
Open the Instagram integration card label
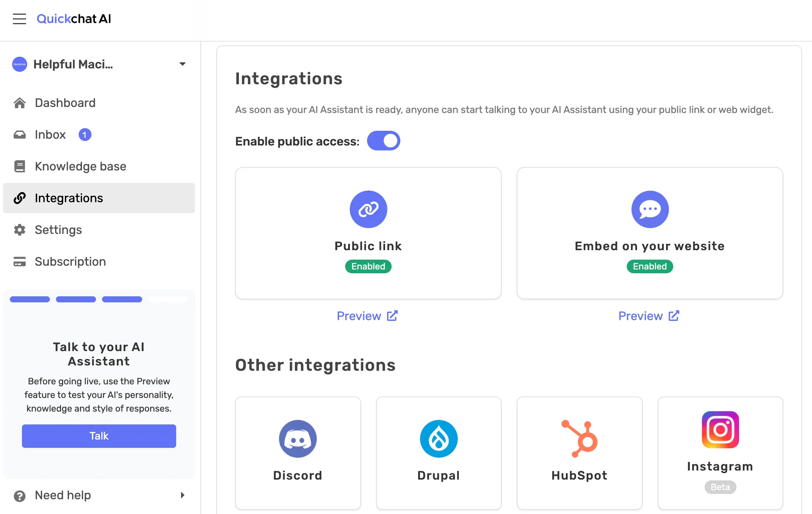pos(720,466)
